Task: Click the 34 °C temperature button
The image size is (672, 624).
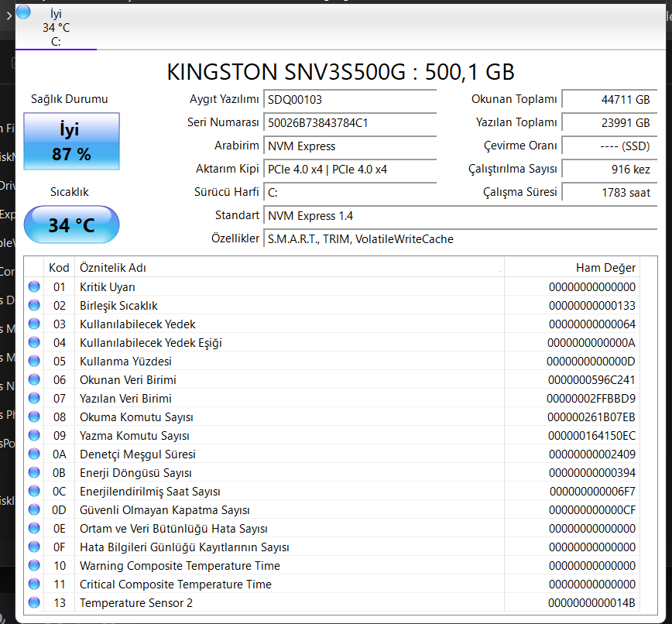Action: [x=71, y=225]
